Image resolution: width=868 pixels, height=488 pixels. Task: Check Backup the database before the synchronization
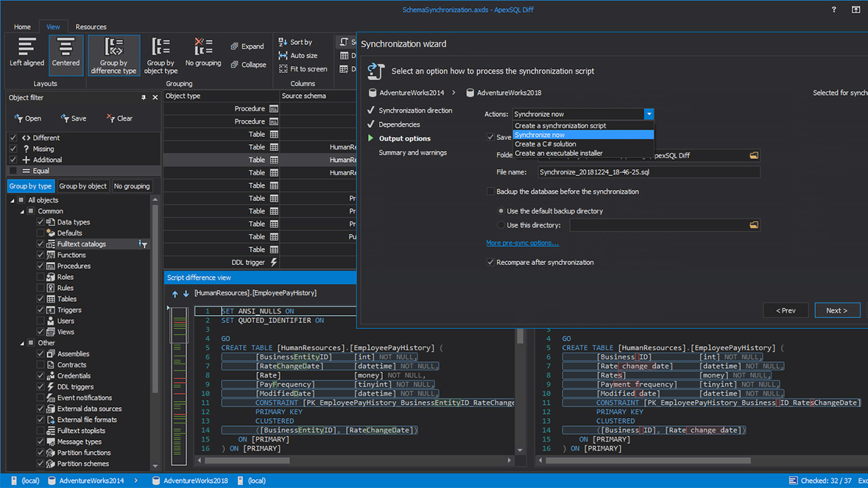(x=490, y=191)
